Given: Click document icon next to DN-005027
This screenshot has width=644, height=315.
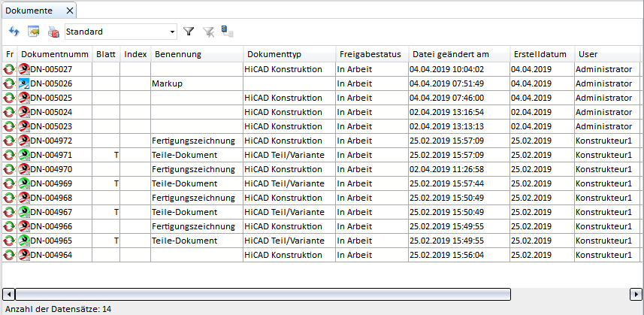Looking at the screenshot, I should point(24,69).
